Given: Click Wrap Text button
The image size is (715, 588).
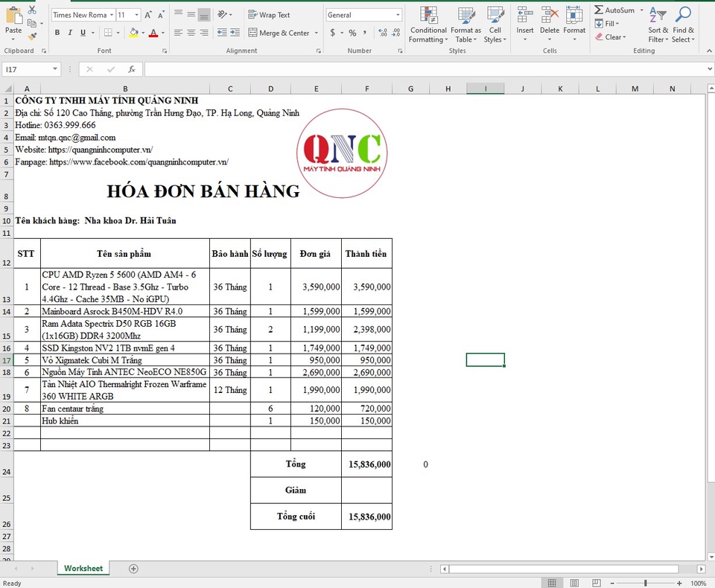Looking at the screenshot, I should [269, 15].
